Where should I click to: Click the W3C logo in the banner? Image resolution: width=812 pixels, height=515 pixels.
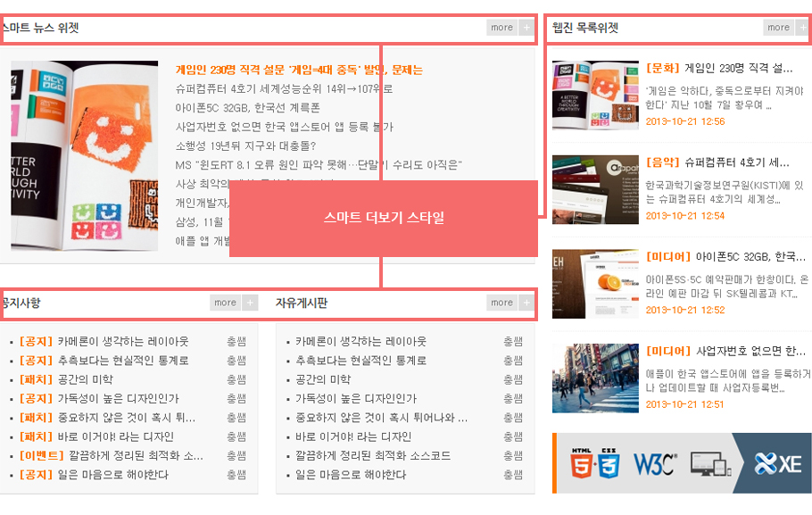655,464
